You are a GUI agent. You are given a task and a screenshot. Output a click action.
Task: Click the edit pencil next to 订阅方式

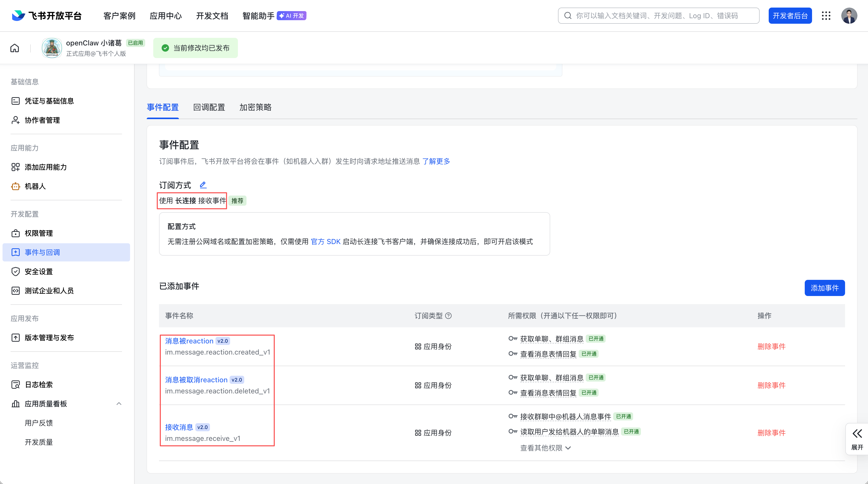pyautogui.click(x=203, y=185)
